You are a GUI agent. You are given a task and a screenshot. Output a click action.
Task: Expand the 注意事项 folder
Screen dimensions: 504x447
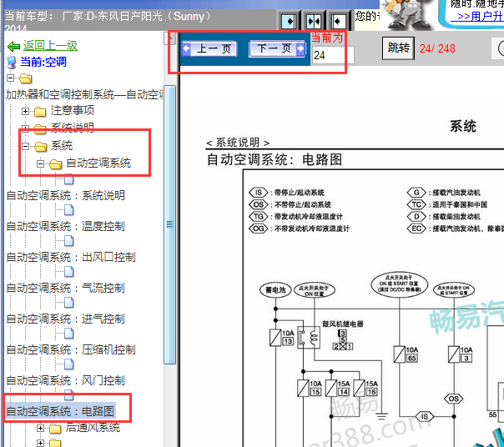[x=25, y=111]
